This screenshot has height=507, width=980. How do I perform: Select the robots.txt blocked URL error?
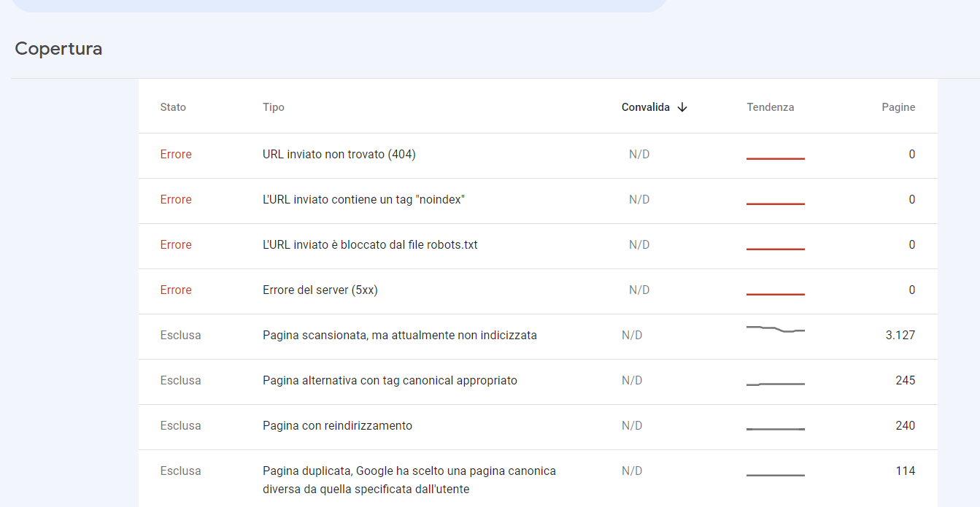[x=370, y=245]
